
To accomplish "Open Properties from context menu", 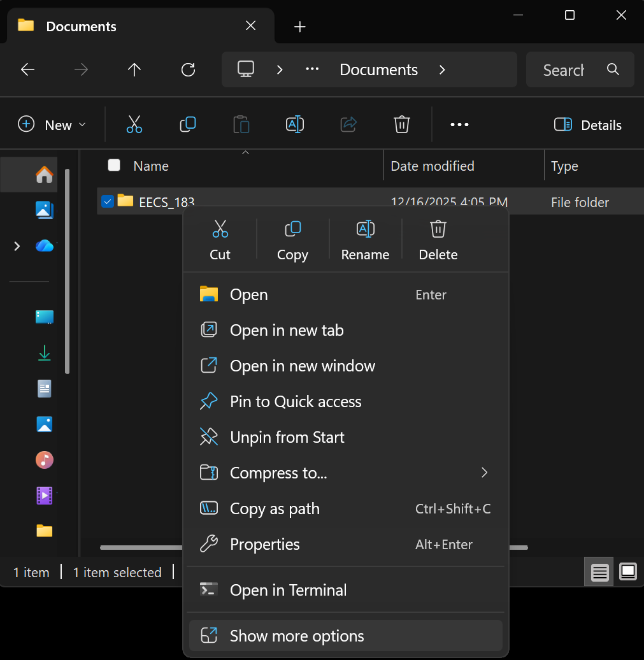I will (x=345, y=544).
